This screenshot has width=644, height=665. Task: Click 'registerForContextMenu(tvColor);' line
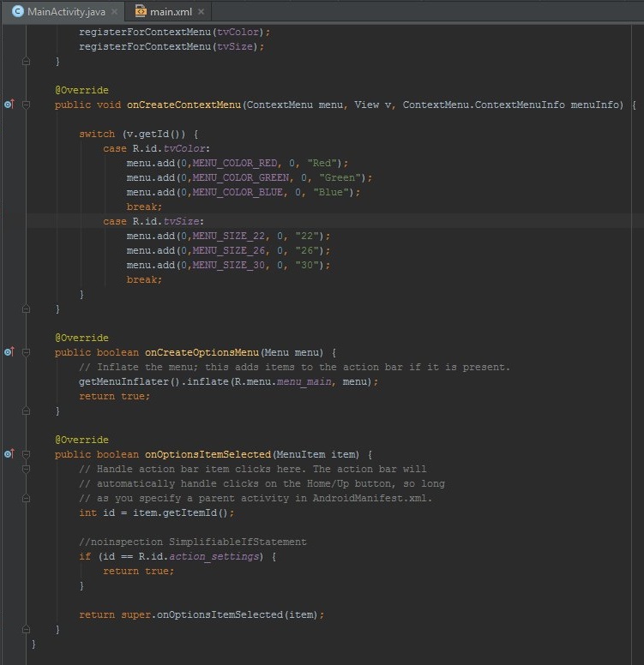tap(174, 33)
